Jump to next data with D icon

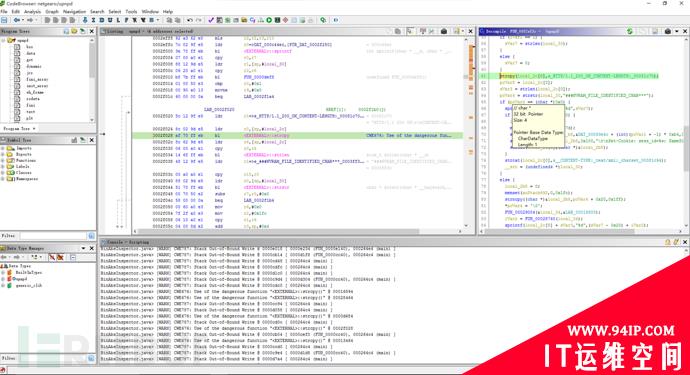pyautogui.click(x=102, y=20)
